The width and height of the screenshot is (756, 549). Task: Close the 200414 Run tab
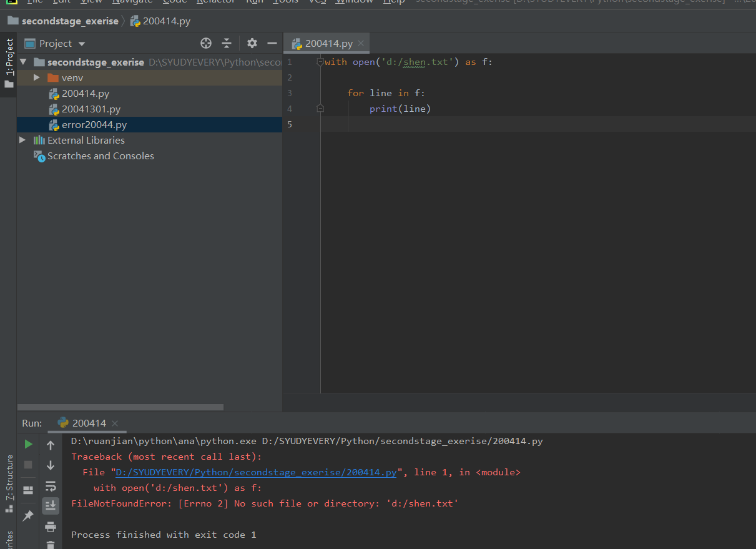115,423
